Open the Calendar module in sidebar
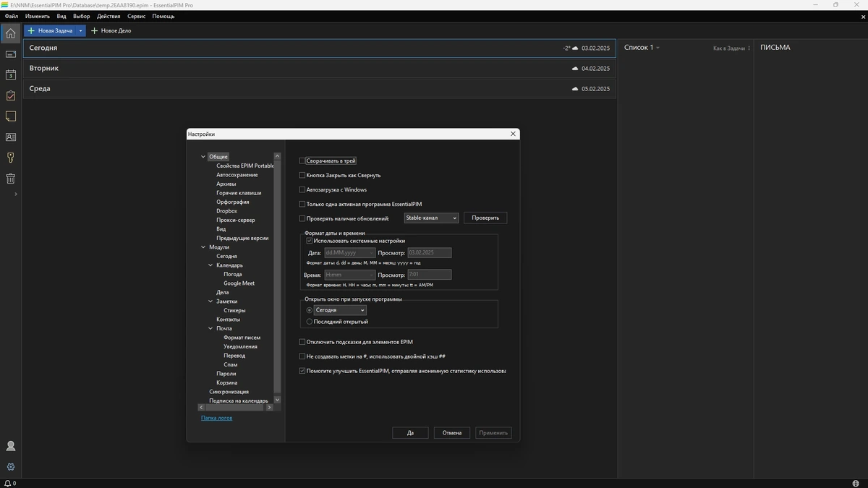Viewport: 868px width, 488px height. 10,74
